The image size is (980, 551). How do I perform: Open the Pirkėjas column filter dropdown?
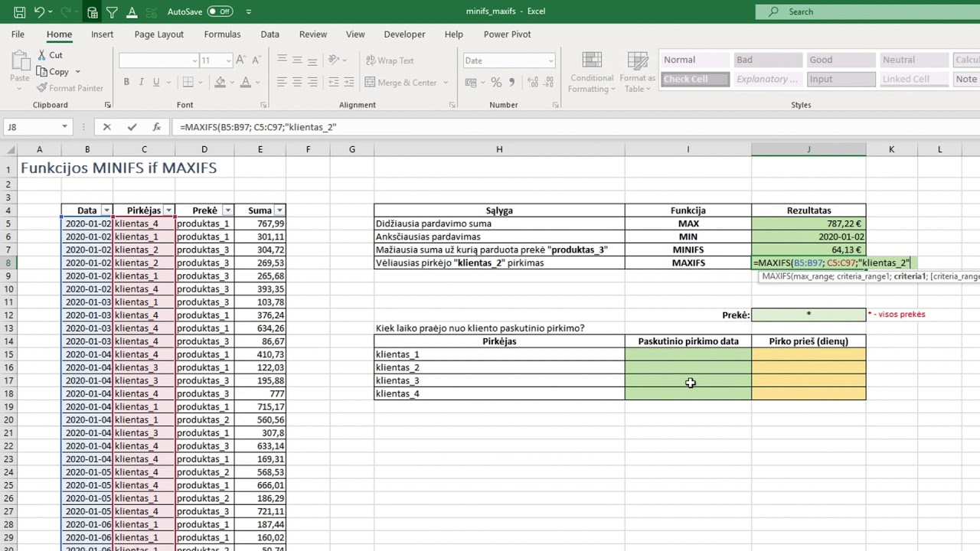[168, 210]
